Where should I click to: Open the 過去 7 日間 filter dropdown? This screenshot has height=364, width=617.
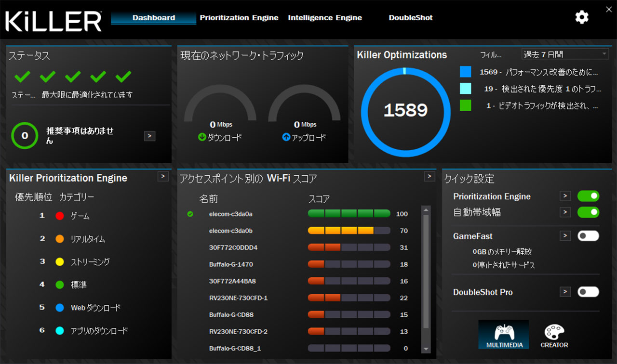pyautogui.click(x=566, y=54)
